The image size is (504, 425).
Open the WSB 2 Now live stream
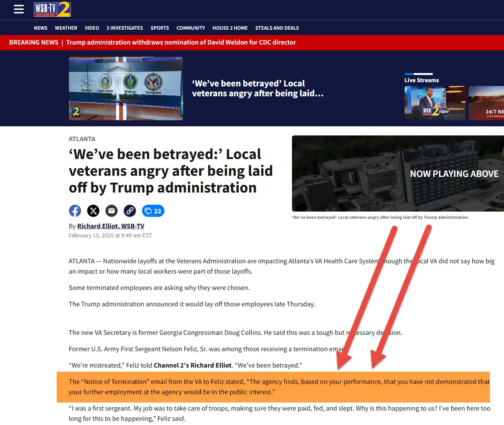point(435,103)
